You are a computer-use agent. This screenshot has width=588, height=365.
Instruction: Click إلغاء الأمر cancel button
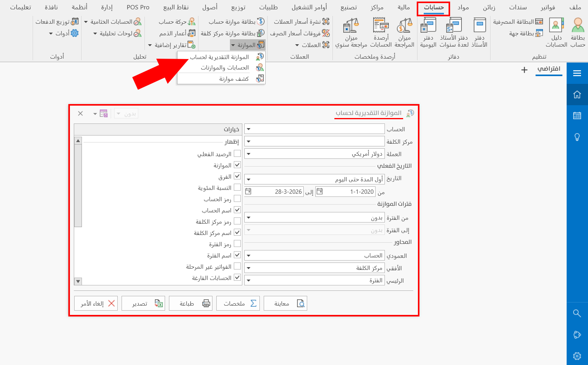click(x=96, y=303)
